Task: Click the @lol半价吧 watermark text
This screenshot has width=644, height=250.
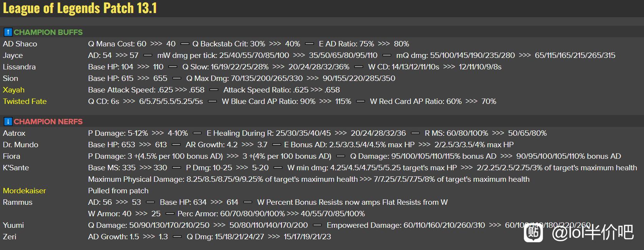Action: click(x=593, y=232)
